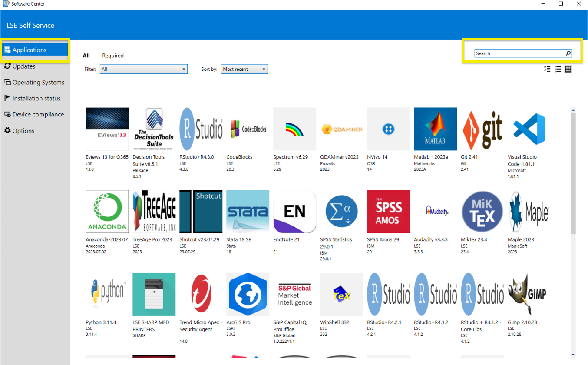Open the MATLAB 2023a application tile

pos(435,129)
